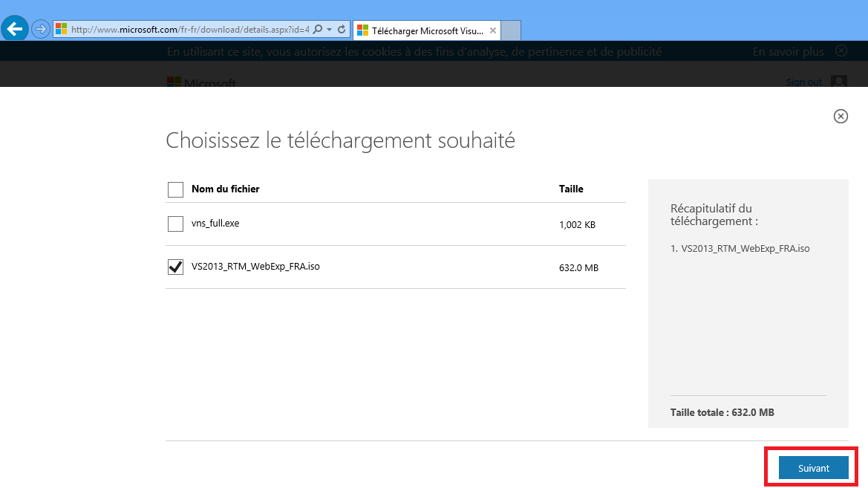The image size is (868, 488).
Task: Click the Microsoft logo behind the dialog
Action: [x=201, y=82]
